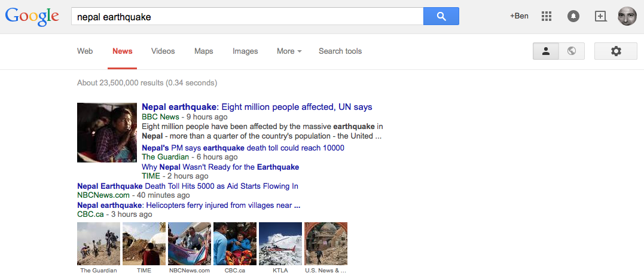644x276 pixels.
Task: Click the +Ben profile link
Action: point(518,16)
